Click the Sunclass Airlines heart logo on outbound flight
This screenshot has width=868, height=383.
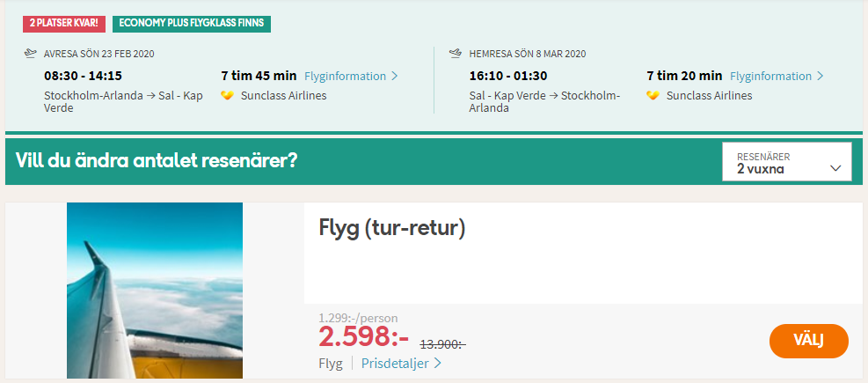point(227,95)
